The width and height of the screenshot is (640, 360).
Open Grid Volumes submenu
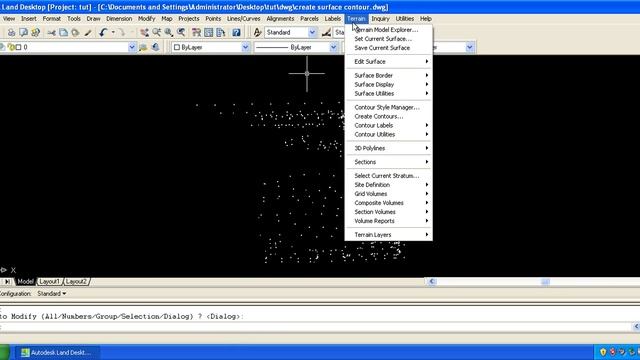389,194
